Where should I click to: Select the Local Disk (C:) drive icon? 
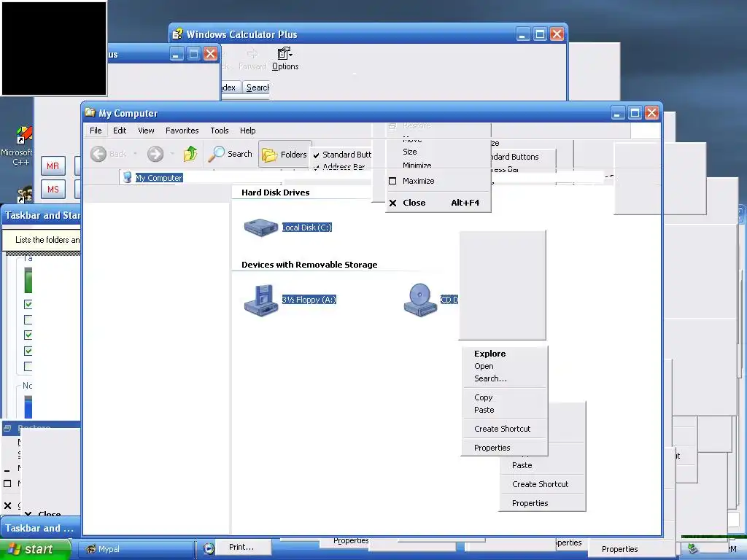[x=260, y=227]
